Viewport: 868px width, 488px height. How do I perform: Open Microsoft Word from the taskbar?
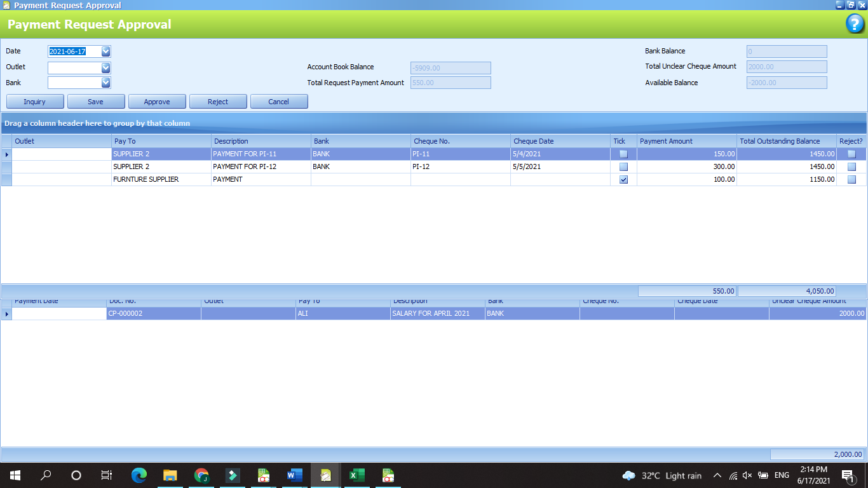click(x=294, y=475)
